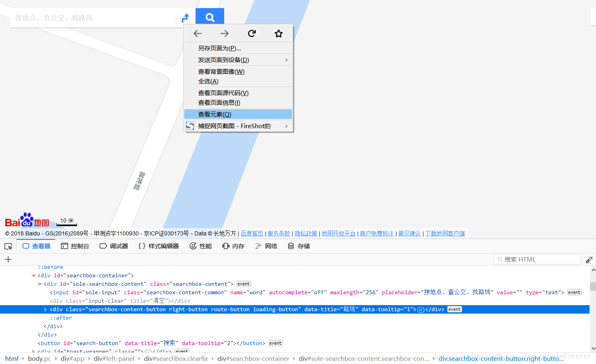Image resolution: width=596 pixels, height=364 pixels.
Task: Click the 意见建议 footer link
Action: pos(410,233)
